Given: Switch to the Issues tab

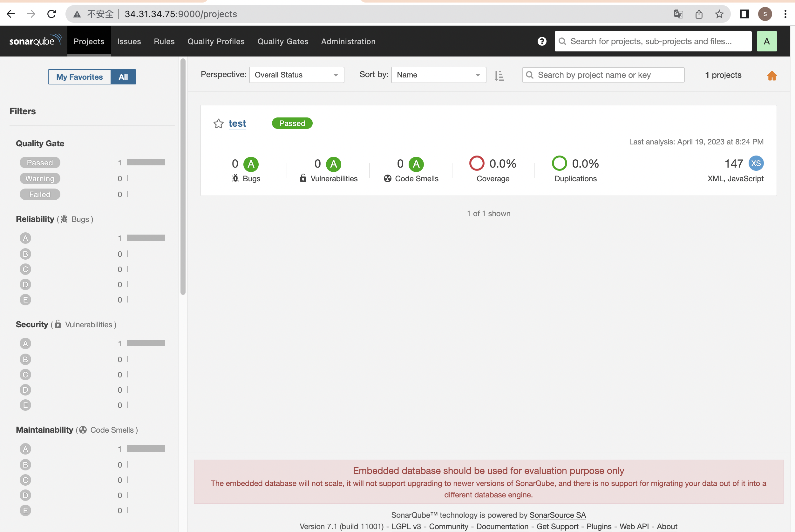Looking at the screenshot, I should point(129,41).
